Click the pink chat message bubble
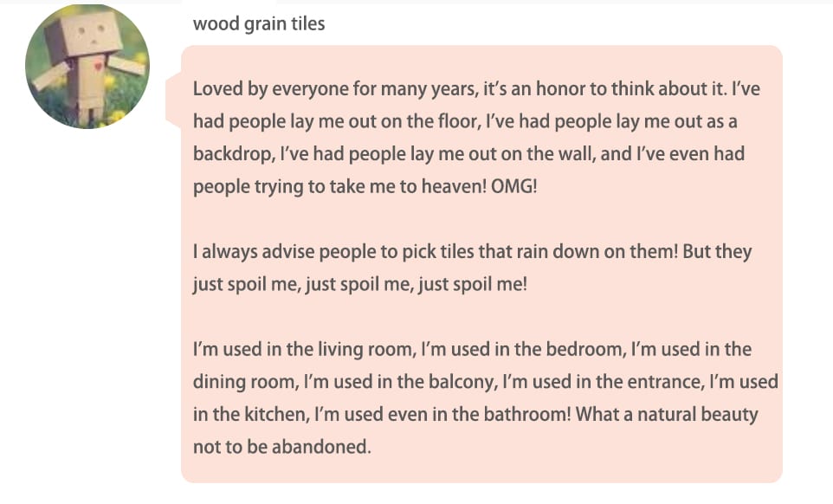 481,264
